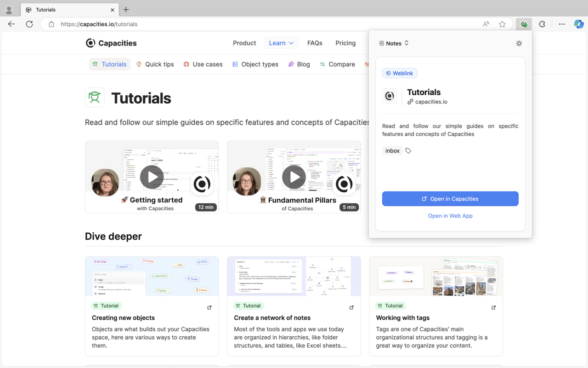The height and width of the screenshot is (368, 588).
Task: Click the Open in Web App link
Action: point(450,216)
